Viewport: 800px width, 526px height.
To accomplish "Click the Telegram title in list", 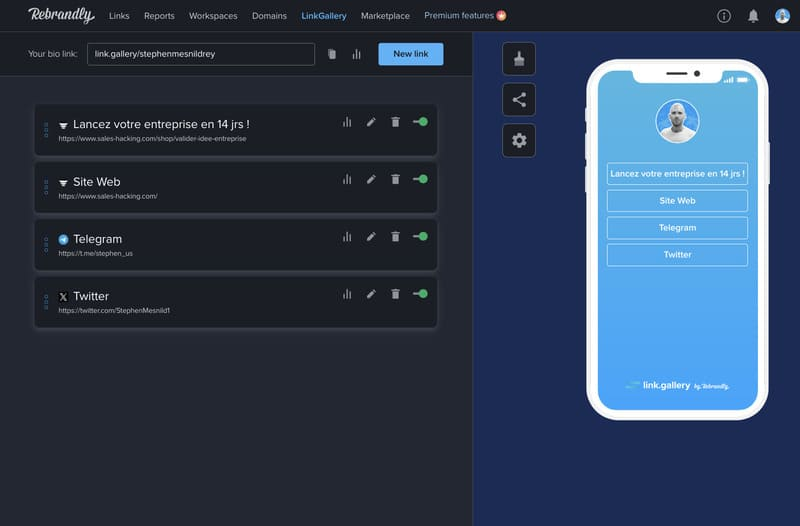I will (x=97, y=239).
